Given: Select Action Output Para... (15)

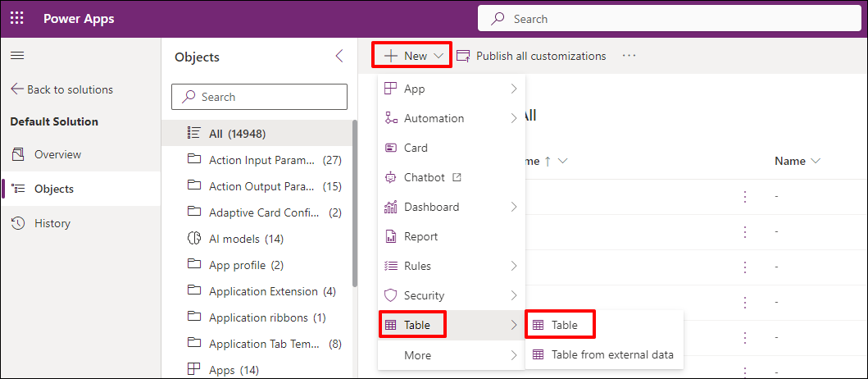Looking at the screenshot, I should pyautogui.click(x=257, y=186).
